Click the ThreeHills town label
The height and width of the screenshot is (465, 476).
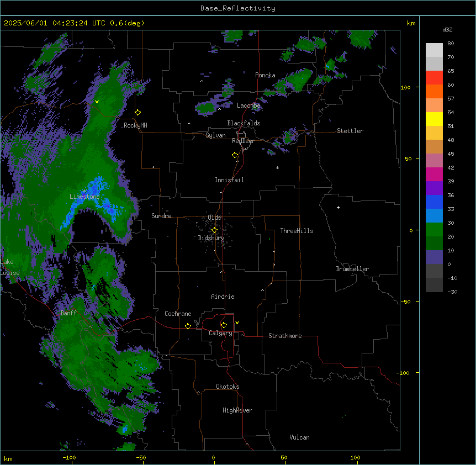(x=297, y=231)
